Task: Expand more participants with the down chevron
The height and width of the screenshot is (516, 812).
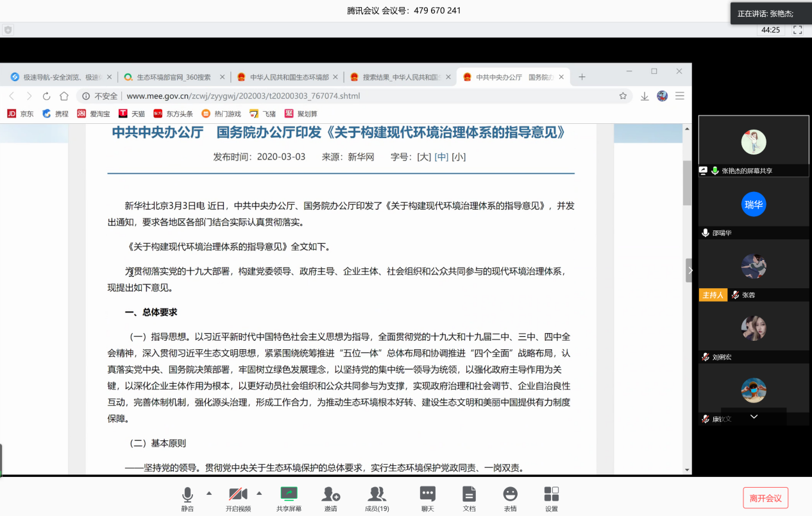Action: (754, 417)
